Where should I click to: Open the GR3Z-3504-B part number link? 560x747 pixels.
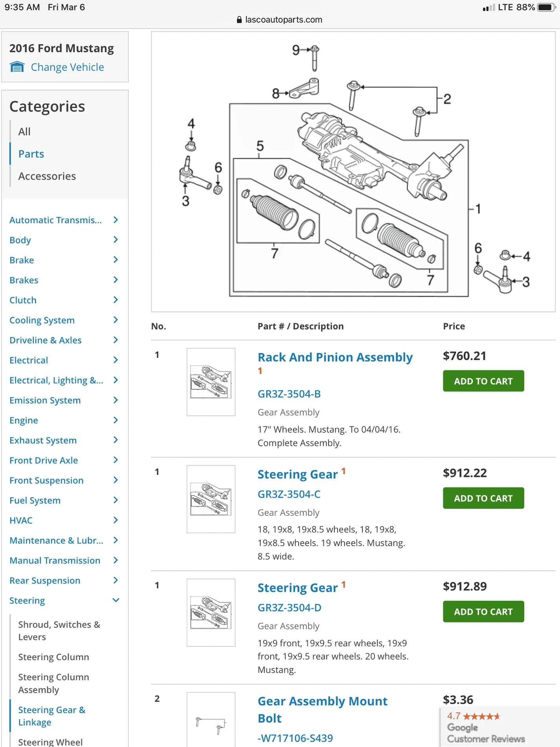pyautogui.click(x=289, y=394)
